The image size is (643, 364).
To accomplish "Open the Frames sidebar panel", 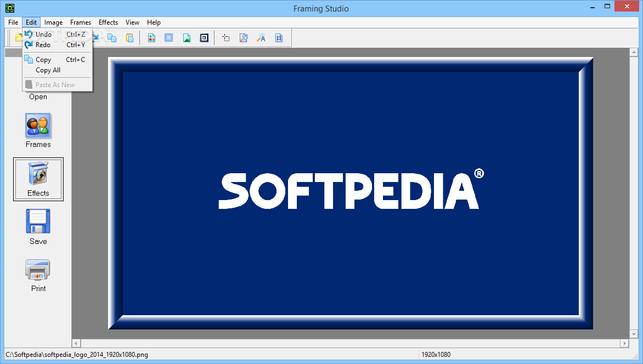I will point(38,131).
